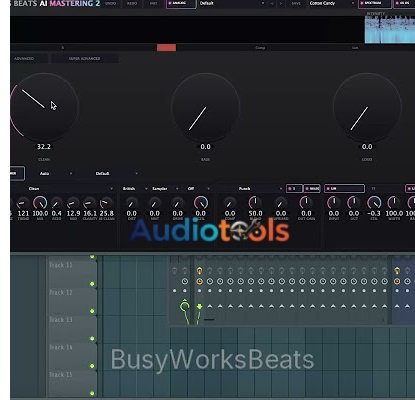The height and width of the screenshot is (400, 415).
Task: Switch to the SUPER ADVANCED tab
Action: pos(84,59)
